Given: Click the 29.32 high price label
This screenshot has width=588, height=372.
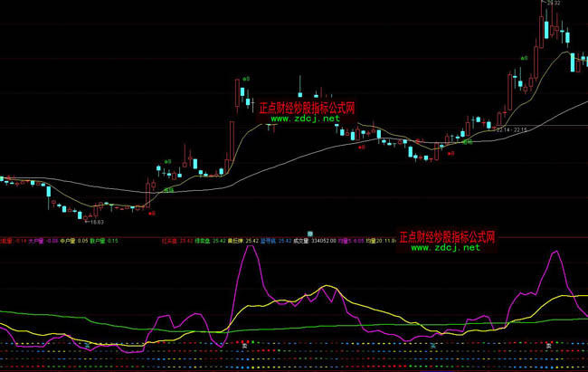Looking at the screenshot, I should [553, 4].
